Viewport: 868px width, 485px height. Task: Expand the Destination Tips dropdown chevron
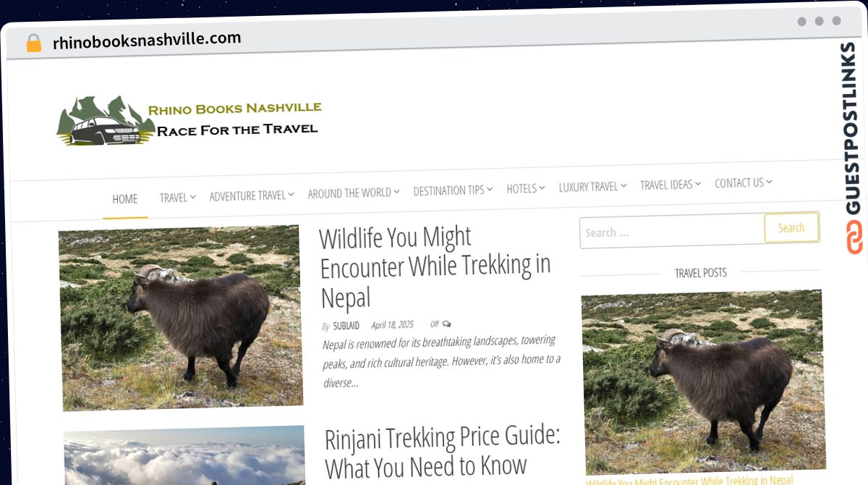[x=490, y=189]
